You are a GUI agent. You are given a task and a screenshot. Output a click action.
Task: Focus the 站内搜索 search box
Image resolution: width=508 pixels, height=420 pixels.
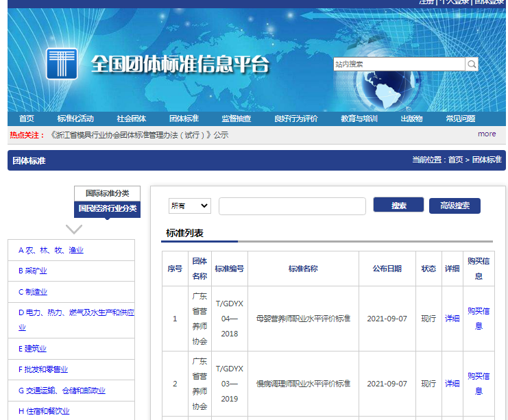coord(399,64)
